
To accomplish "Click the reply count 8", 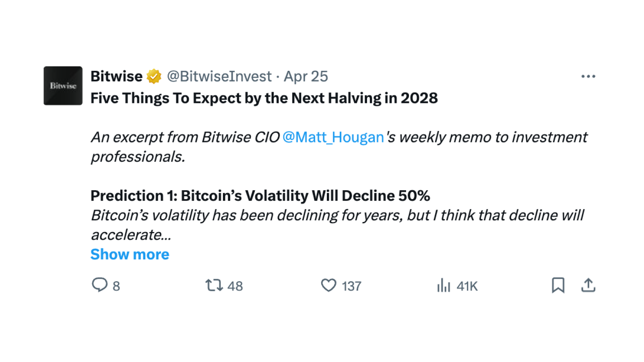I will (116, 286).
